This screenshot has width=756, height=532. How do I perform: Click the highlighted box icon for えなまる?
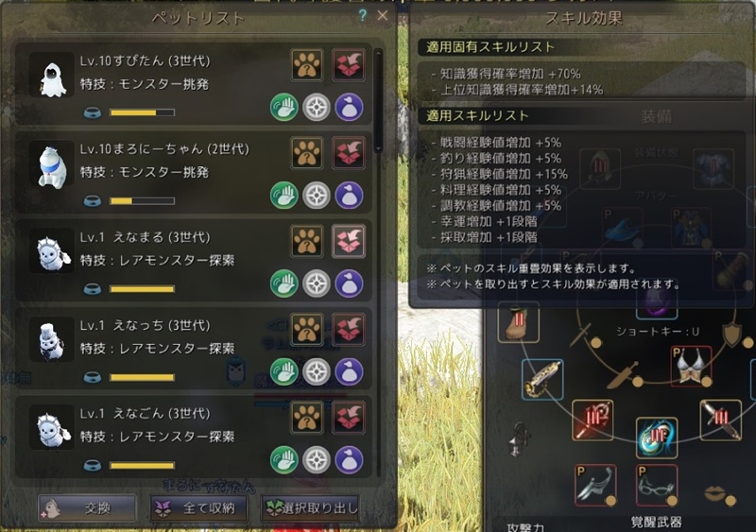click(348, 241)
